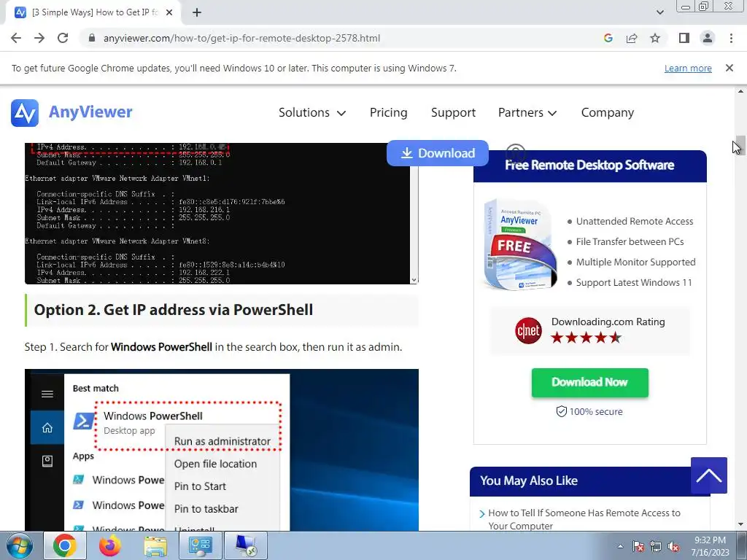Show hidden system tray icons

(x=620, y=546)
